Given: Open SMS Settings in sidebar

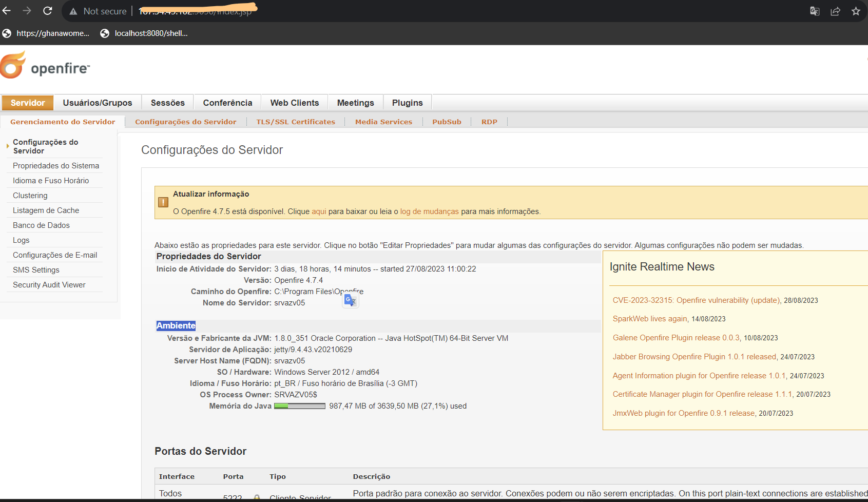Looking at the screenshot, I should [x=36, y=270].
